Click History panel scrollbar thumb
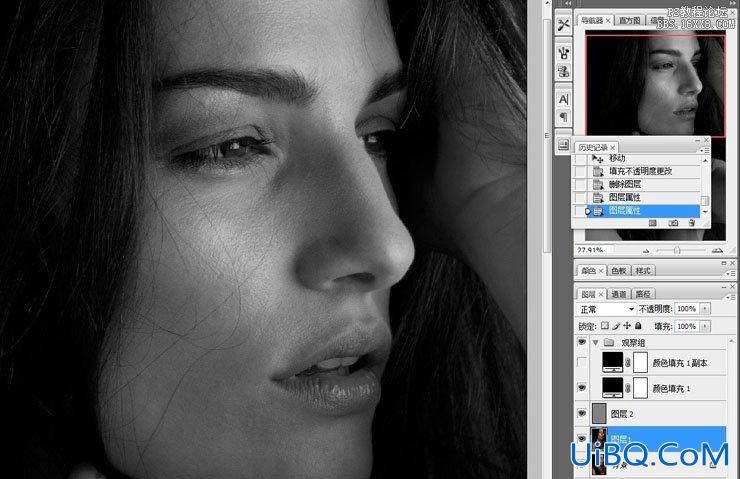This screenshot has height=479, width=740. point(705,201)
